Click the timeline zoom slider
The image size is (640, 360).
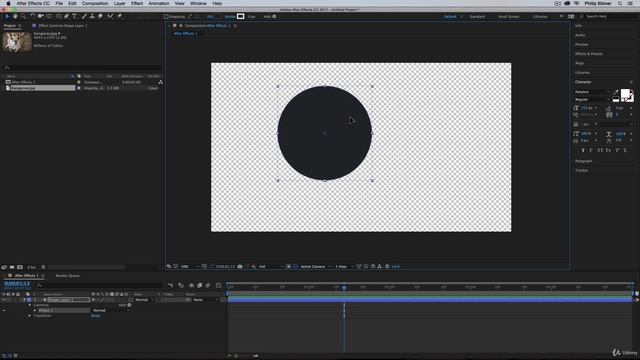(x=242, y=356)
